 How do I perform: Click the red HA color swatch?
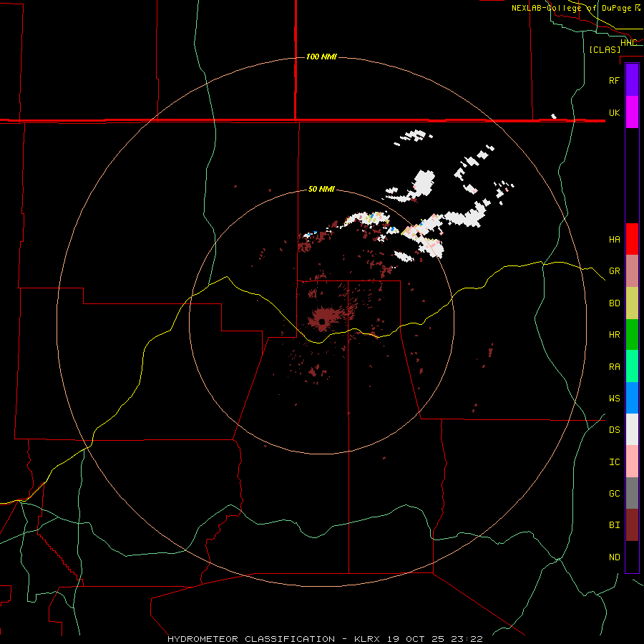[x=632, y=239]
